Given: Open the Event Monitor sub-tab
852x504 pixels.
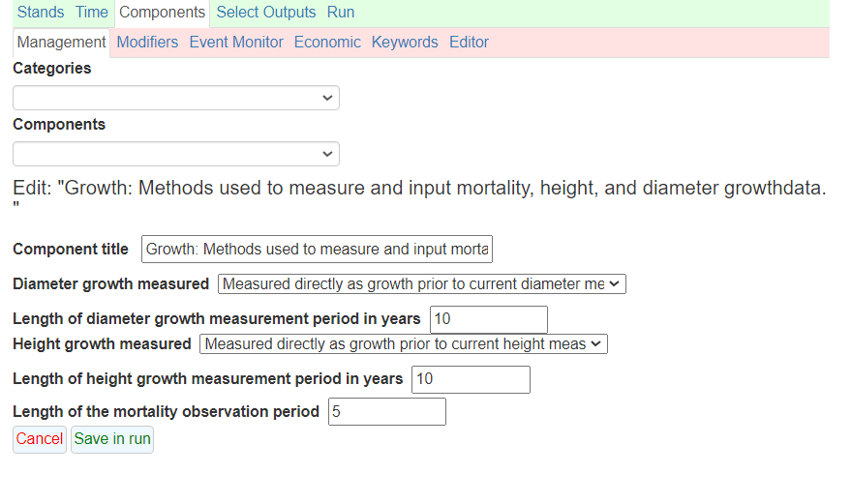Looking at the screenshot, I should coord(236,43).
